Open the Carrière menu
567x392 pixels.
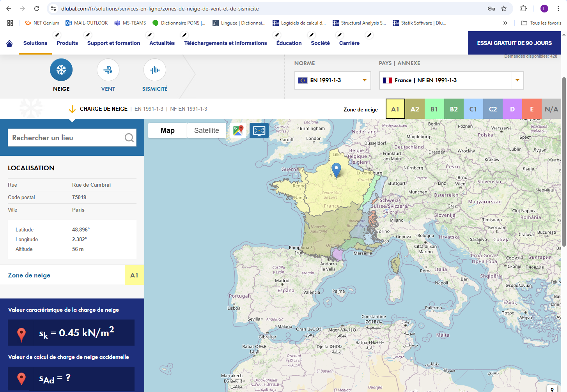(x=349, y=43)
